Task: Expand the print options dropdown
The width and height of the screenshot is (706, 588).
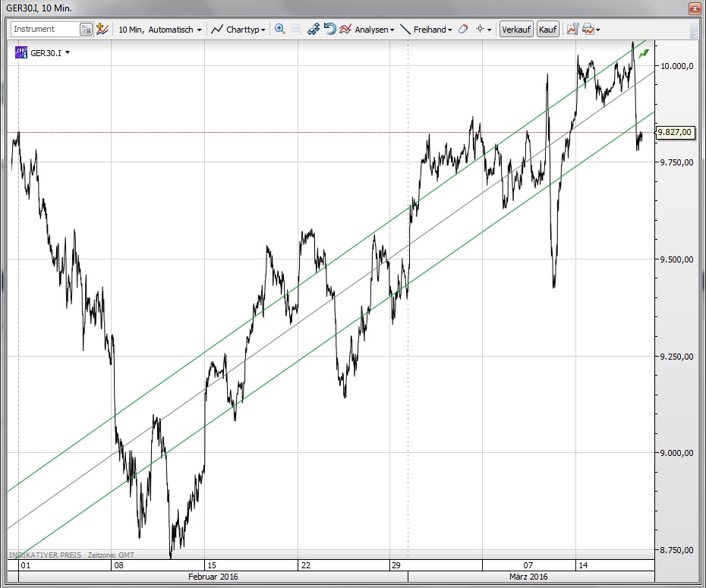Action: point(599,30)
